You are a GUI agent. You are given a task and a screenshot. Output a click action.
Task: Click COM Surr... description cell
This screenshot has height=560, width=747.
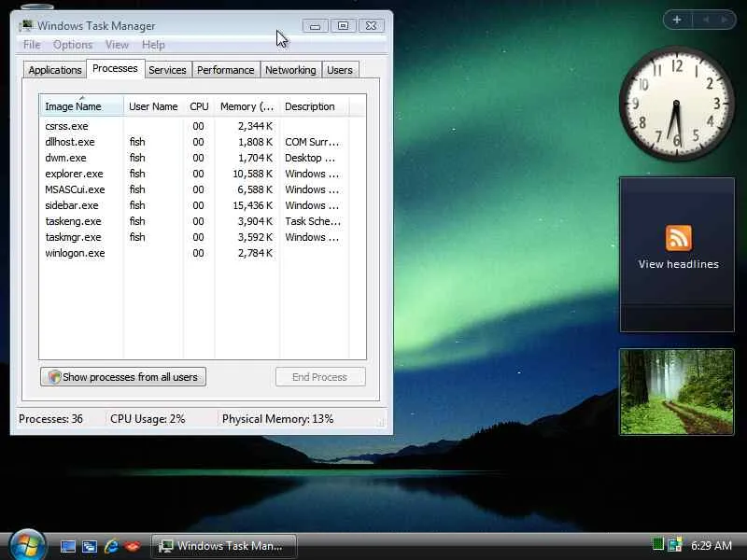(x=312, y=142)
